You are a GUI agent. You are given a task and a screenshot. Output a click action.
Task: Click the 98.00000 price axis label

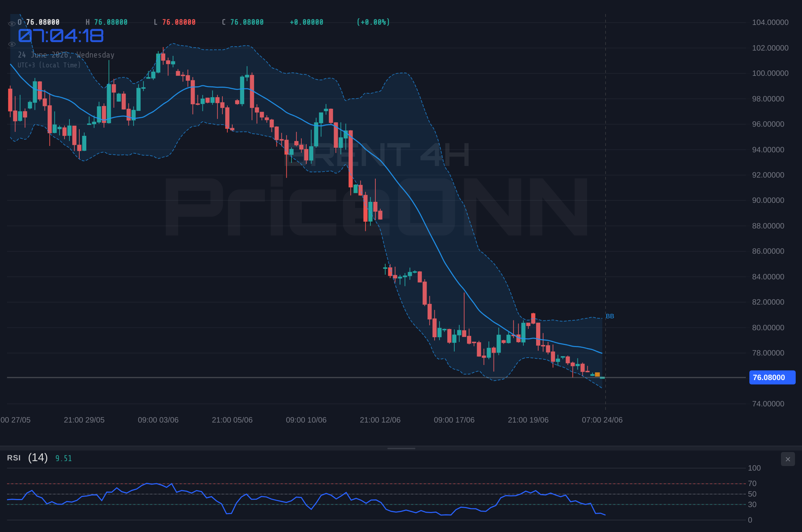[768, 99]
